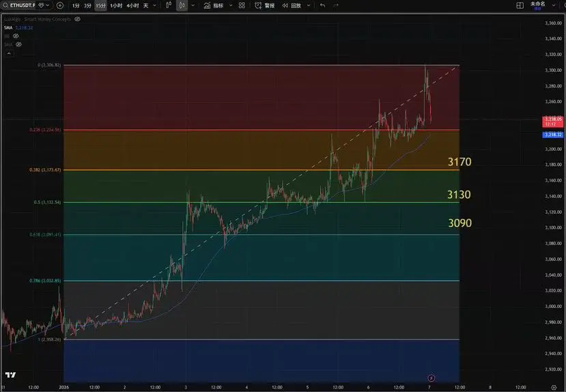Click the lightning bolt icon on the time axis
Viewport: 566px width, 392px height.
[x=431, y=378]
